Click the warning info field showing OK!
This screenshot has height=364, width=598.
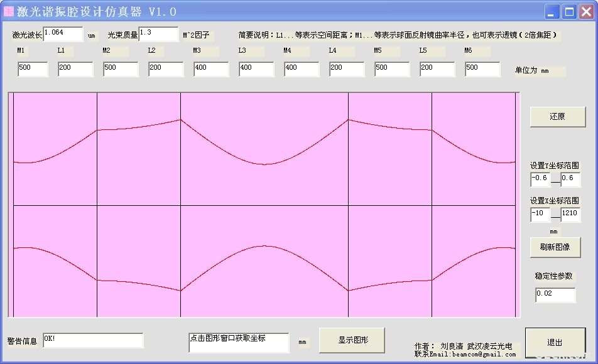coord(93,340)
